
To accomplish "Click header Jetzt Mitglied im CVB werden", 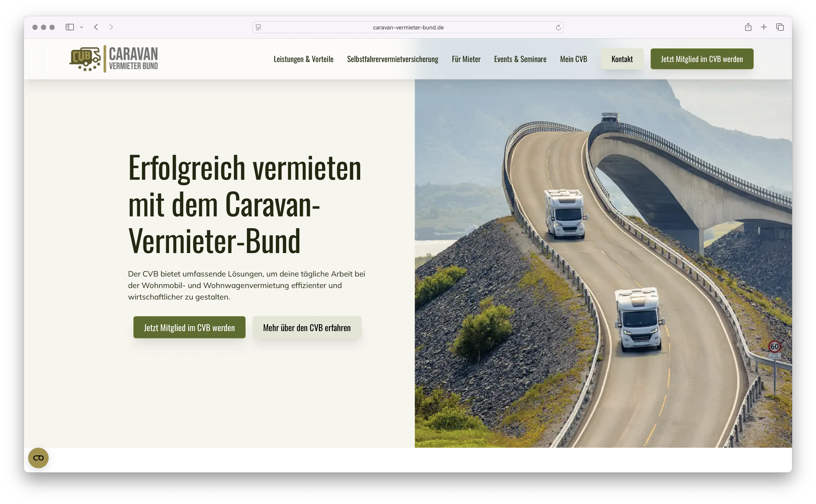I will (702, 59).
